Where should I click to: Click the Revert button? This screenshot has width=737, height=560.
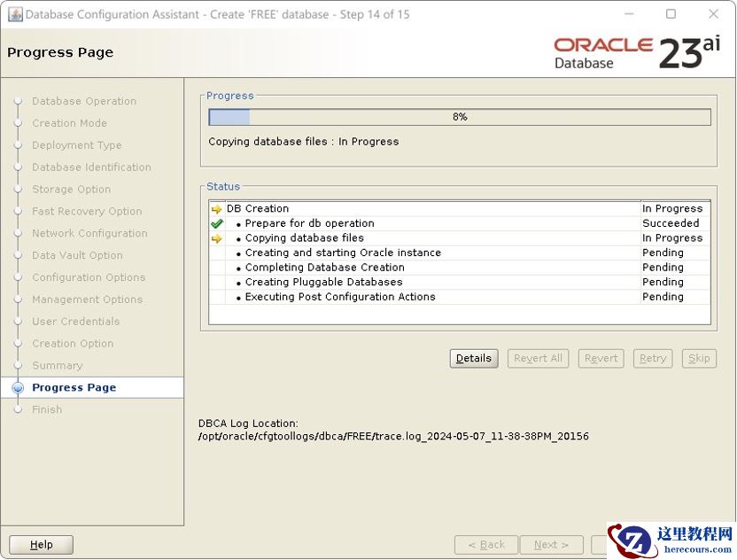pyautogui.click(x=601, y=358)
